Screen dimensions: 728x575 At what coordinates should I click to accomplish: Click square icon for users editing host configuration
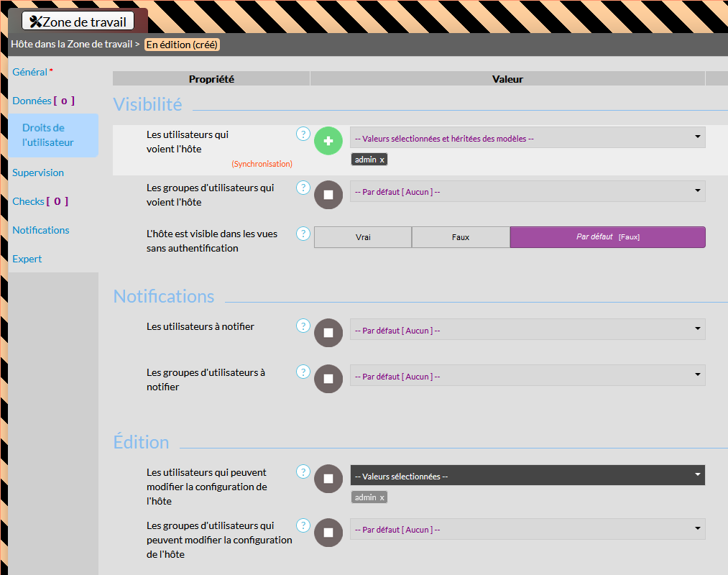point(328,479)
